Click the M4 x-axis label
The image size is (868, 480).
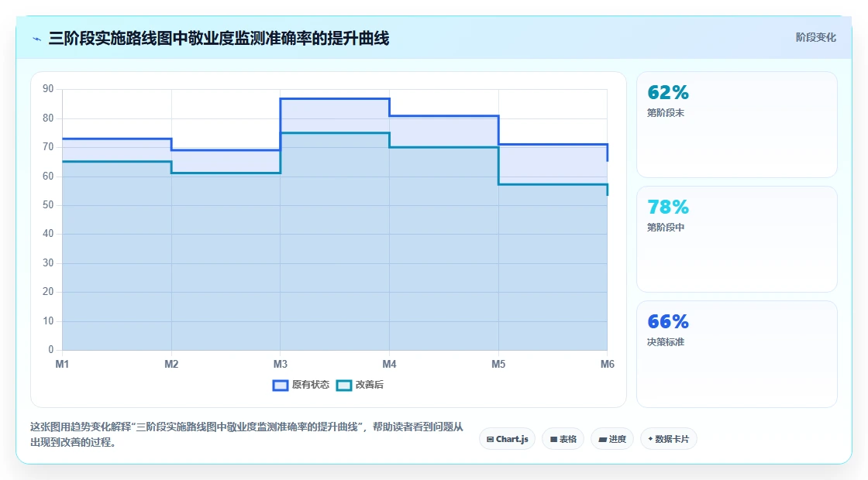pos(389,364)
